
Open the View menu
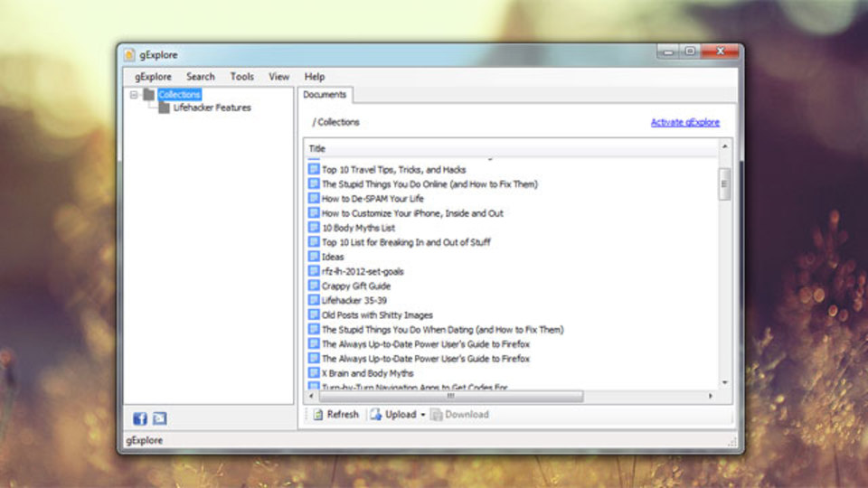[x=279, y=76]
